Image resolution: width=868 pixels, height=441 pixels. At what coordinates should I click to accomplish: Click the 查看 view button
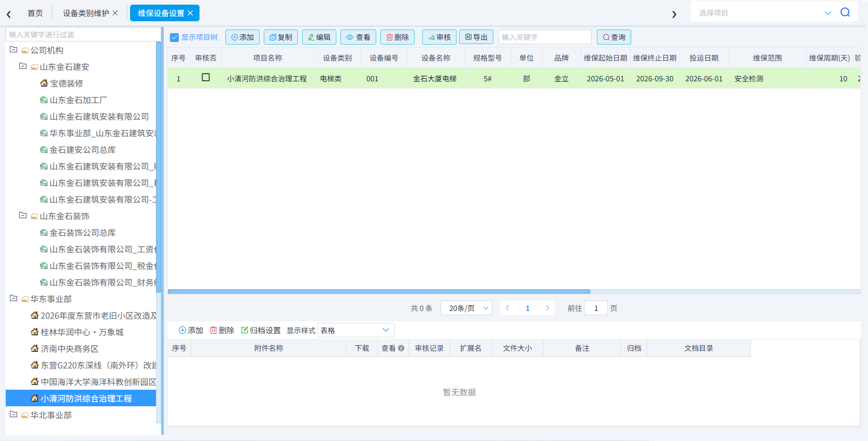(358, 37)
